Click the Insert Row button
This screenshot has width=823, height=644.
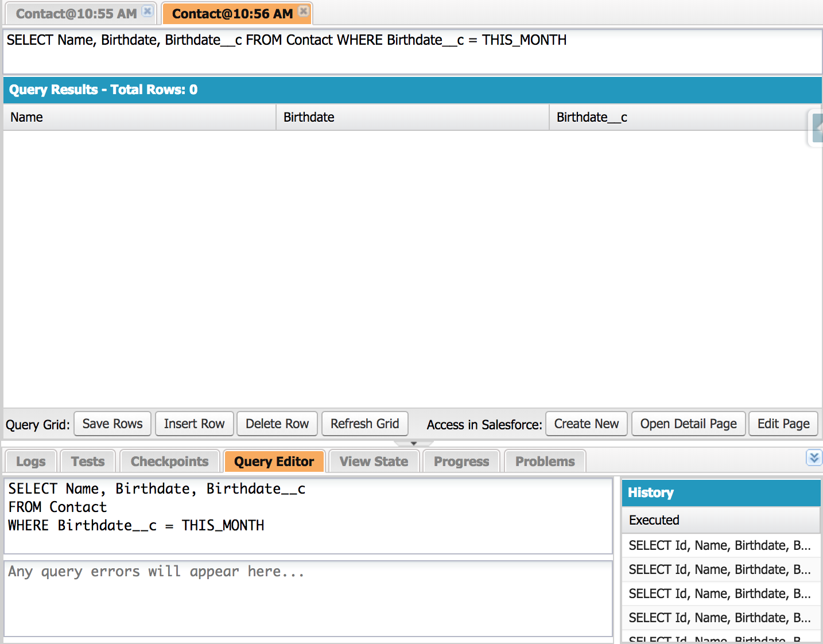tap(195, 424)
